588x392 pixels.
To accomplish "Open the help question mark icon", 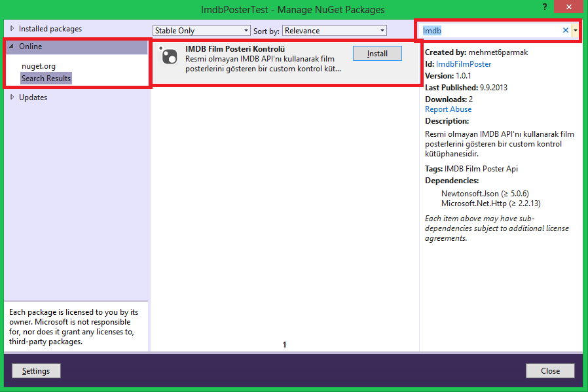I will point(545,7).
